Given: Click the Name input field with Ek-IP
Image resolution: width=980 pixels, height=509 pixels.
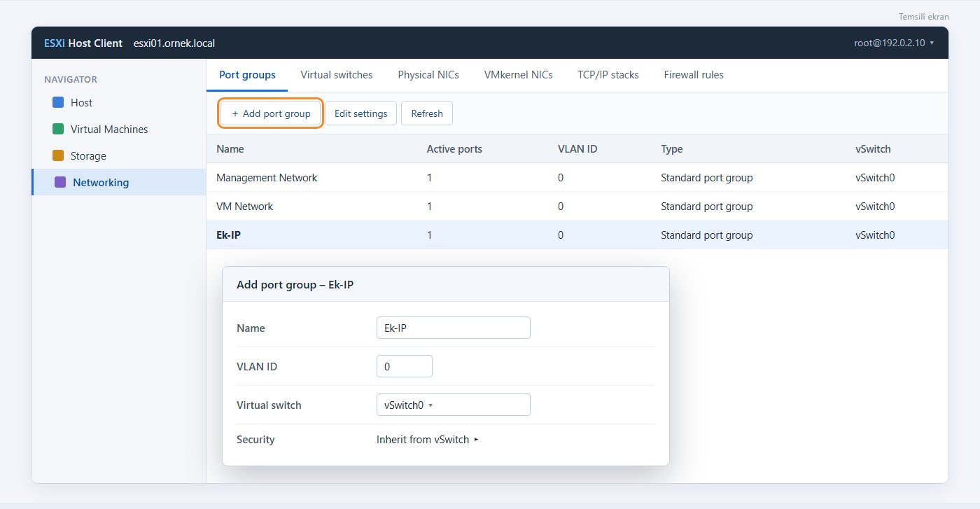Looking at the screenshot, I should [x=453, y=328].
